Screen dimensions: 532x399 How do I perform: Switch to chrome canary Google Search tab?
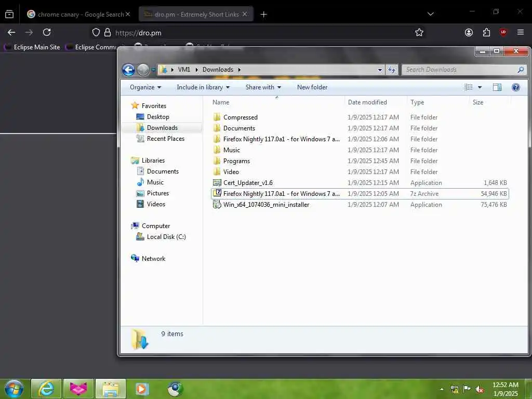[x=75, y=14]
